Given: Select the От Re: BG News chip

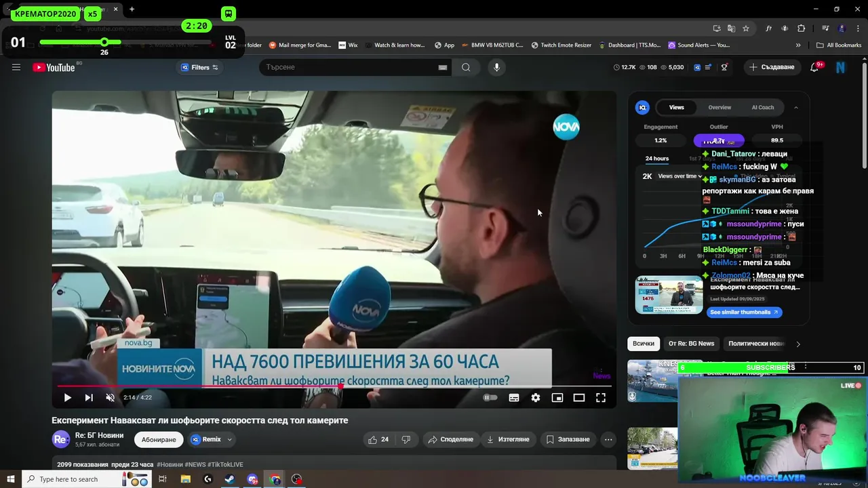Looking at the screenshot, I should point(691,344).
